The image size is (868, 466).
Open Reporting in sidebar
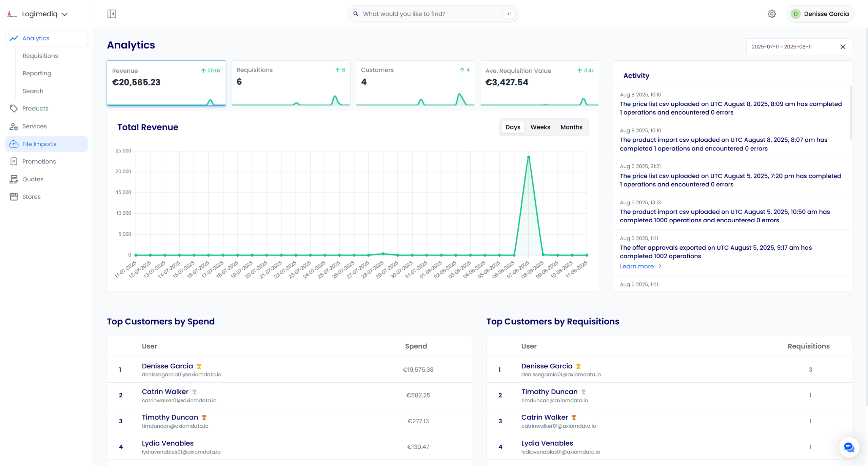[x=37, y=74]
